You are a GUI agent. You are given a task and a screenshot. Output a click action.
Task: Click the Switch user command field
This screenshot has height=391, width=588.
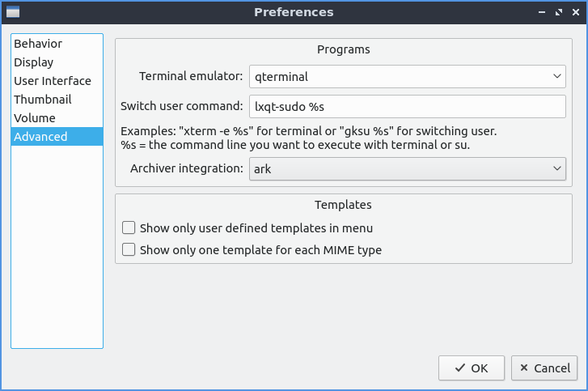(407, 106)
